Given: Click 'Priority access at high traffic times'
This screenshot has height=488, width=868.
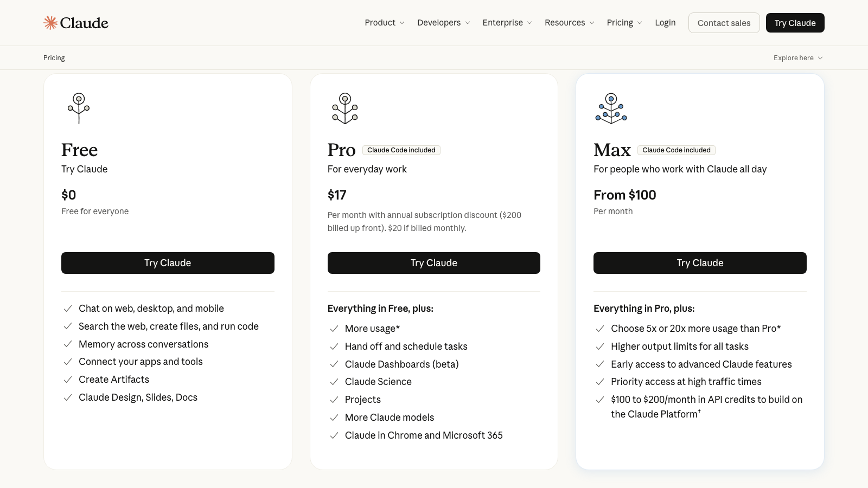Looking at the screenshot, I should click(686, 382).
